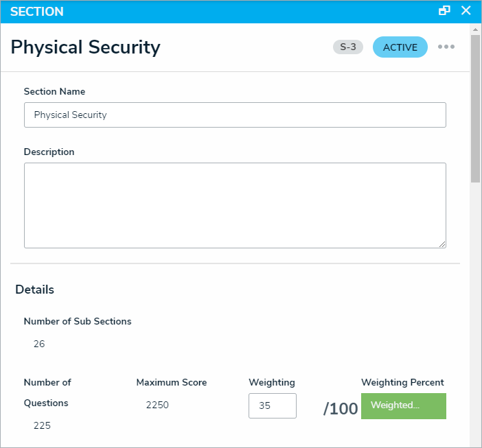The height and width of the screenshot is (448, 482).
Task: Click the scroll up arrow
Action: click(475, 30)
